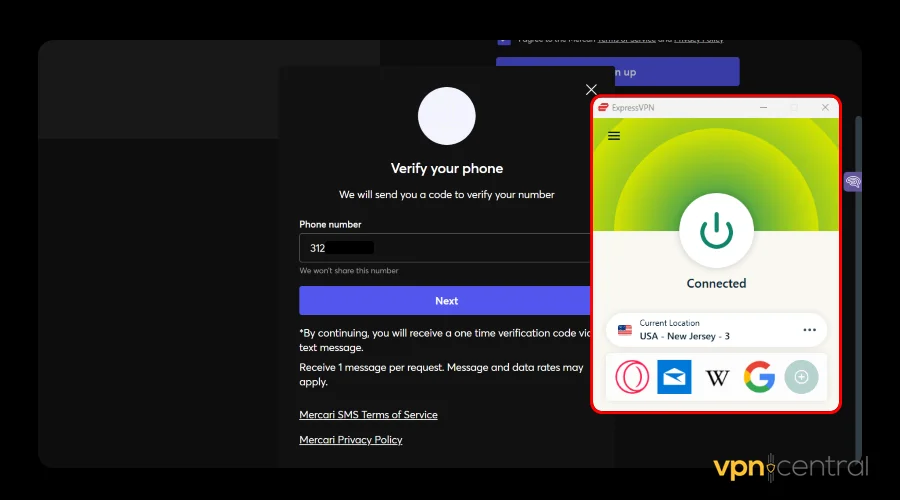Open the Google shortcut in ExpressVPN
The image size is (900, 500).
(759, 377)
